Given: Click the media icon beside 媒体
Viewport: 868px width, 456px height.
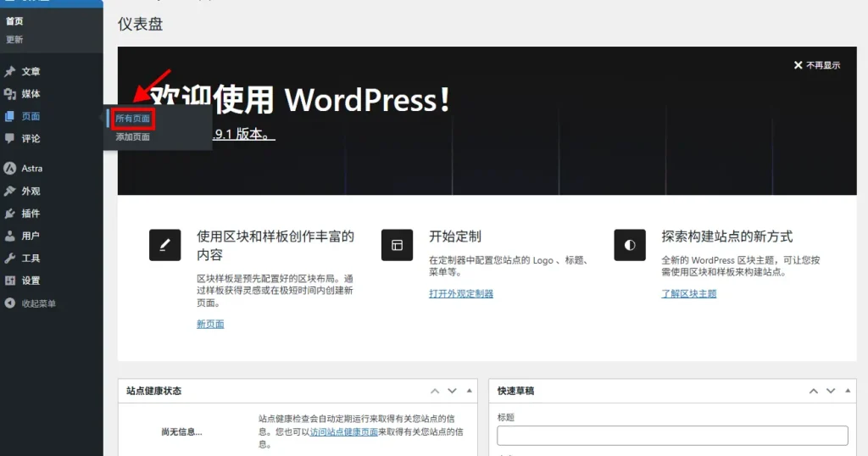Looking at the screenshot, I should coord(10,94).
